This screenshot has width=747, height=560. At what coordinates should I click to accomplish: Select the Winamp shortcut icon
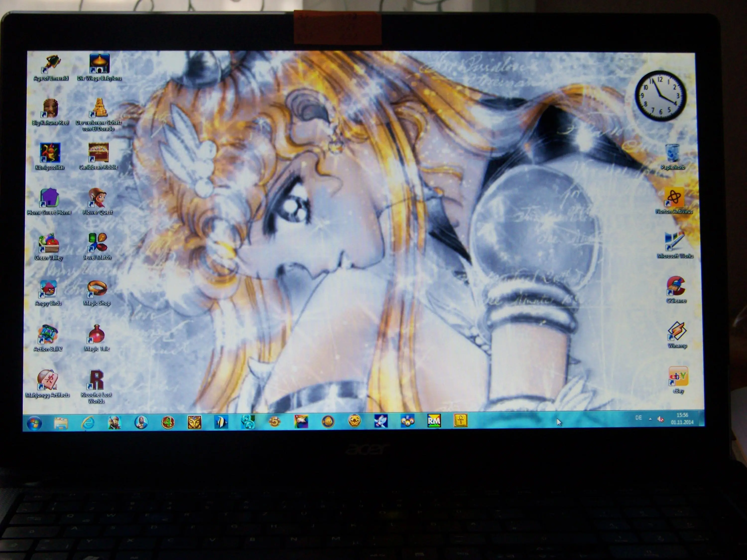coord(677,331)
